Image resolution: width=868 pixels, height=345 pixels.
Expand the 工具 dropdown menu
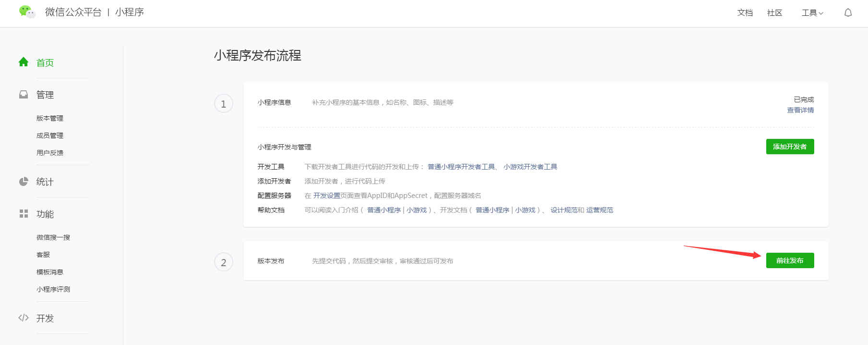[812, 13]
